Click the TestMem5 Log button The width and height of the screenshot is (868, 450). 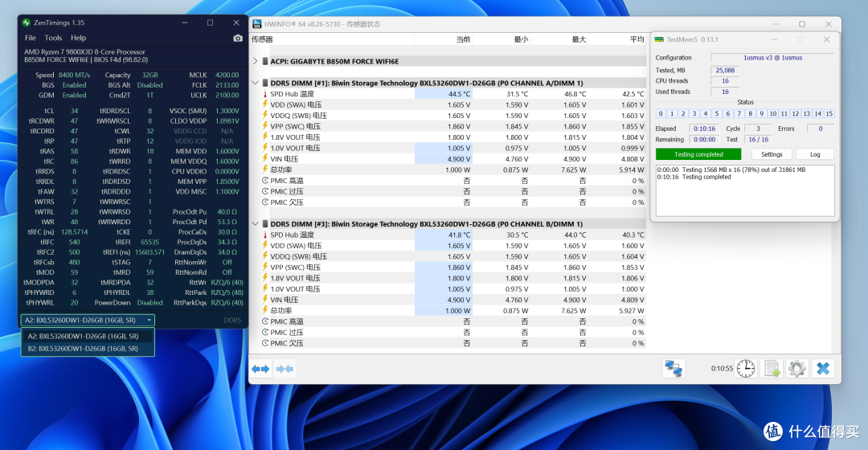coord(815,154)
